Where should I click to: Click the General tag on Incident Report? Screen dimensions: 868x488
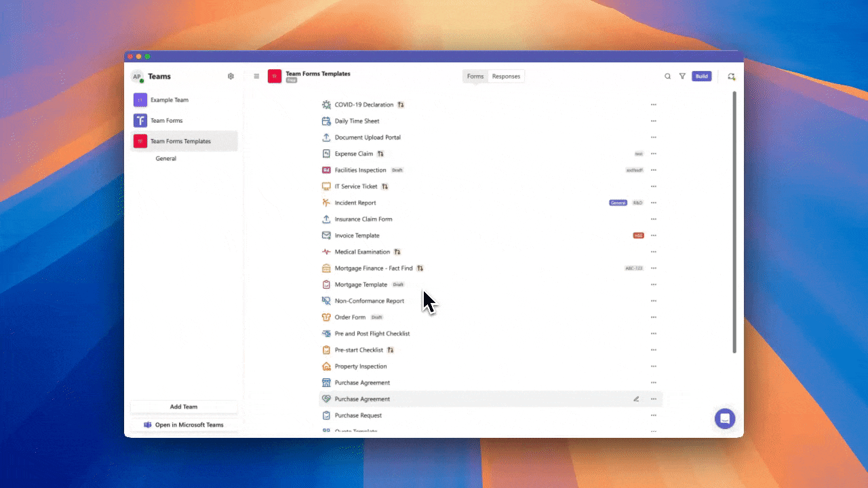pos(618,203)
